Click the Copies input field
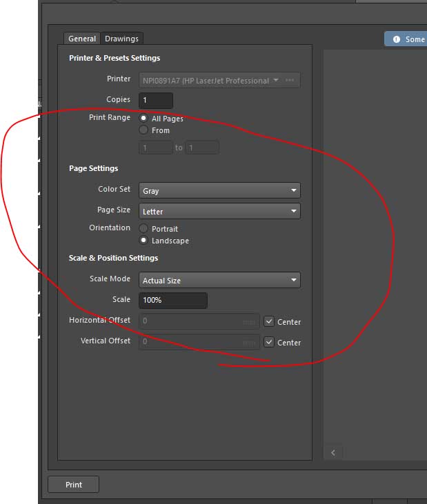The width and height of the screenshot is (427, 504). point(156,101)
